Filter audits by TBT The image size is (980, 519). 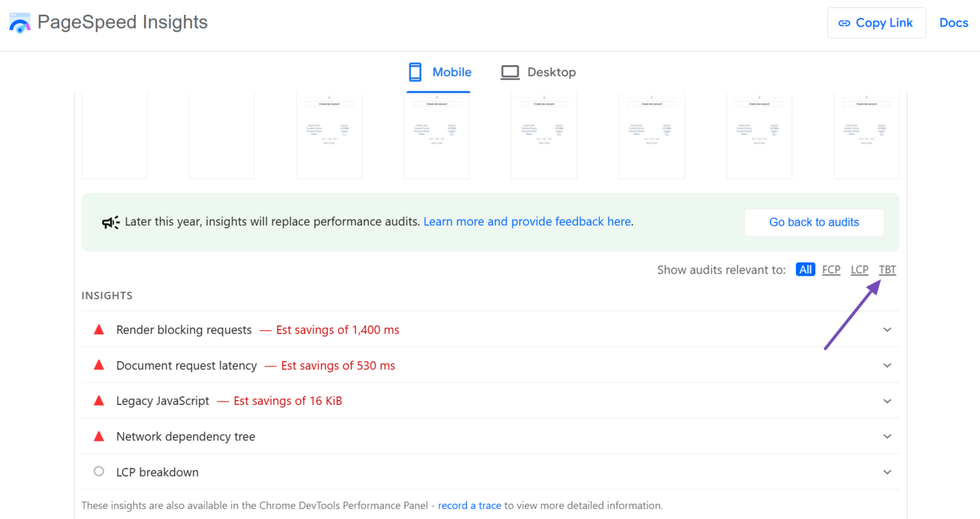pos(888,270)
